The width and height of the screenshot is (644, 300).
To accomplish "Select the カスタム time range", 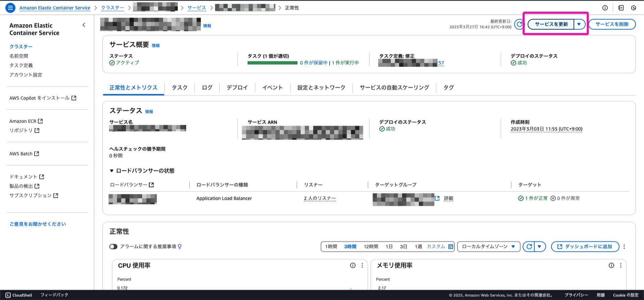I will [436, 247].
